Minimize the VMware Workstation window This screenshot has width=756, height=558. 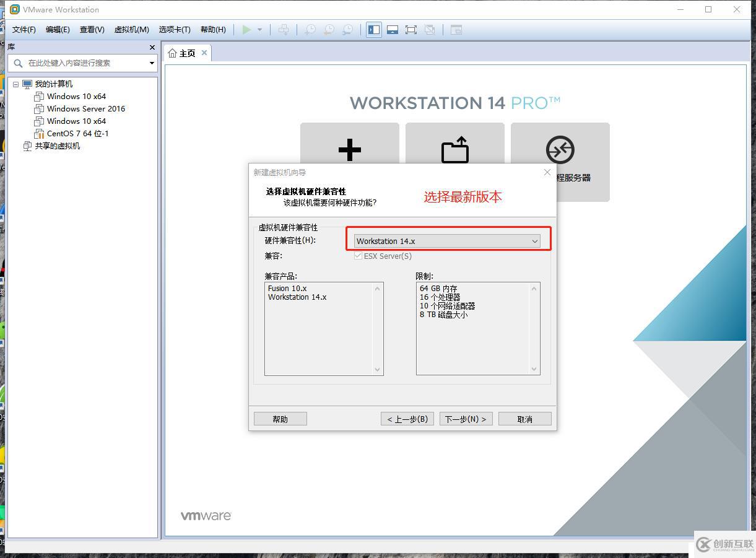pyautogui.click(x=680, y=9)
